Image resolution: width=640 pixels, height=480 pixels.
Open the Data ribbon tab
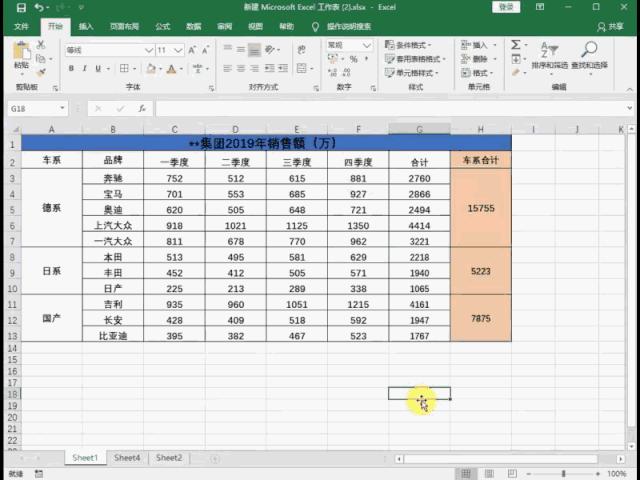point(193,27)
